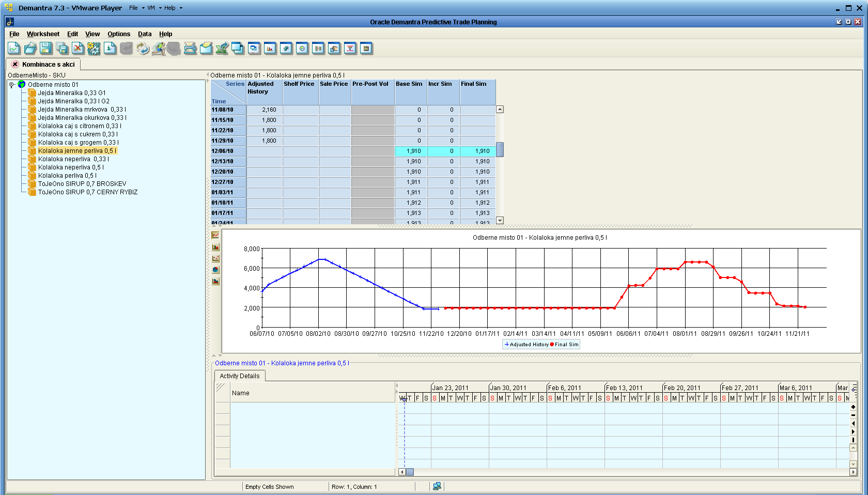Click the yellow table grid toolbar icon
This screenshot has width=868, height=495.
tap(366, 49)
